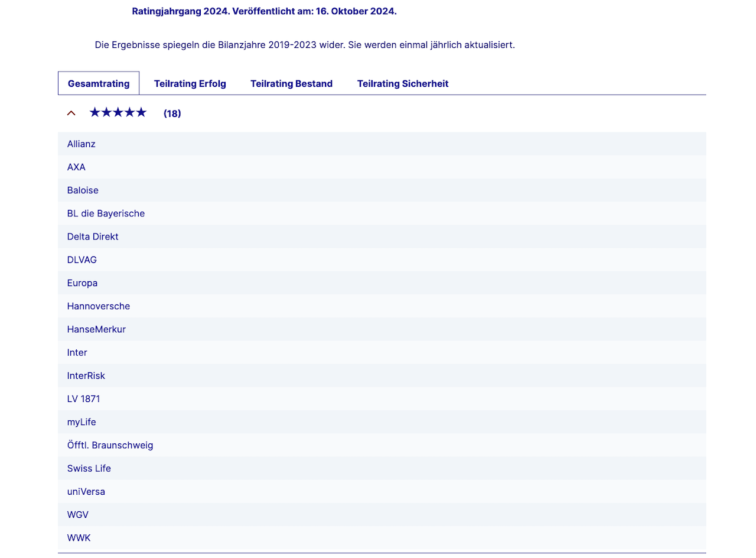Collapse the five-star rating section chevron

point(71,113)
